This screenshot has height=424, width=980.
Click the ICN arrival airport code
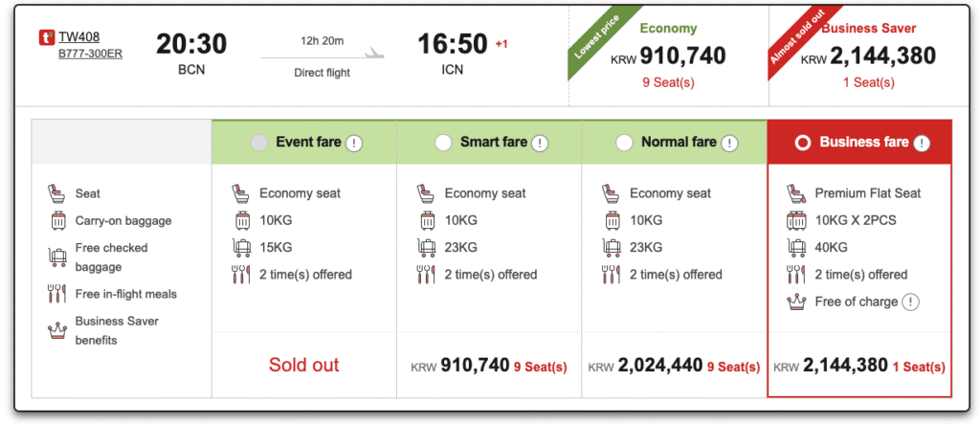453,70
